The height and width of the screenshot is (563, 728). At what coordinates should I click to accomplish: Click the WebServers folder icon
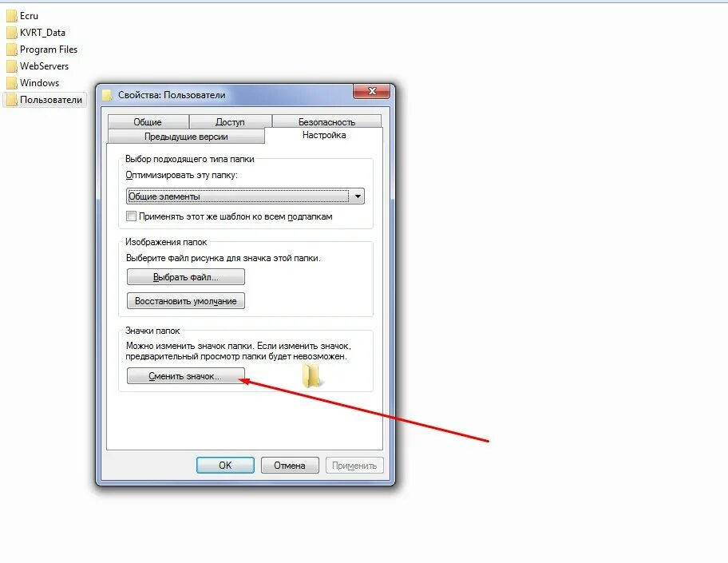click(x=12, y=66)
